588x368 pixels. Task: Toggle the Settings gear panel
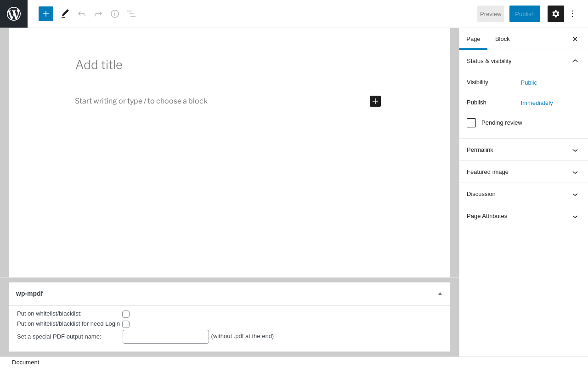[556, 14]
